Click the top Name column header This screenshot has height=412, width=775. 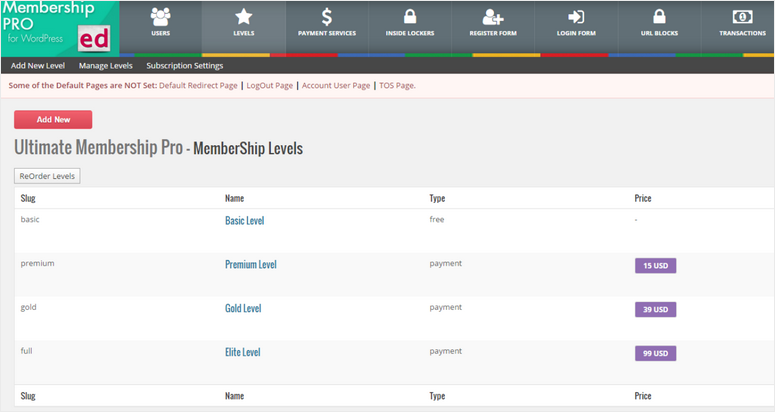pyautogui.click(x=234, y=198)
